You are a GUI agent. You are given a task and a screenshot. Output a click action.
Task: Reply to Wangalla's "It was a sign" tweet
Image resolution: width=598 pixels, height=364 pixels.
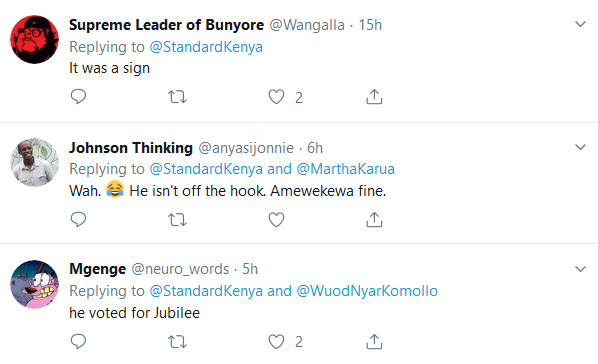(x=78, y=97)
